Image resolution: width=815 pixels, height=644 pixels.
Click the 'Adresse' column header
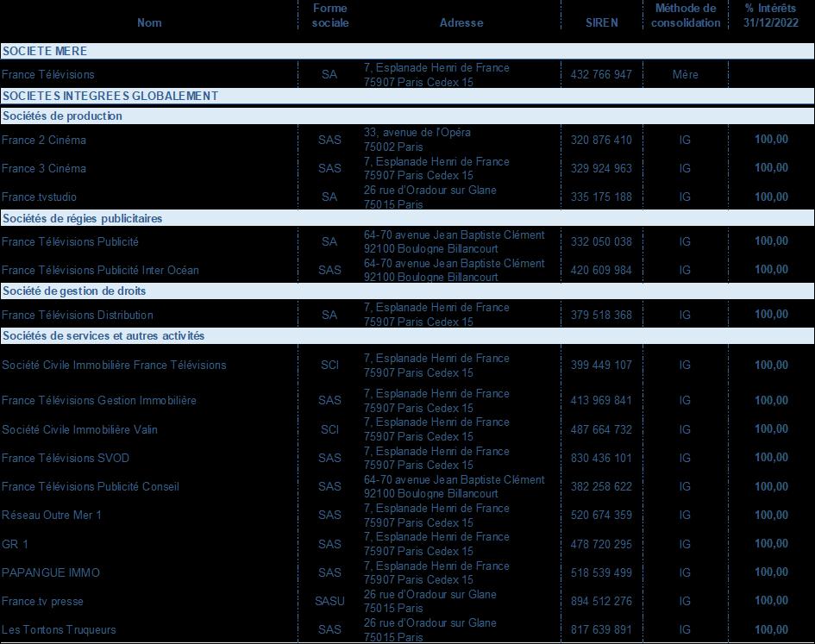click(x=461, y=23)
